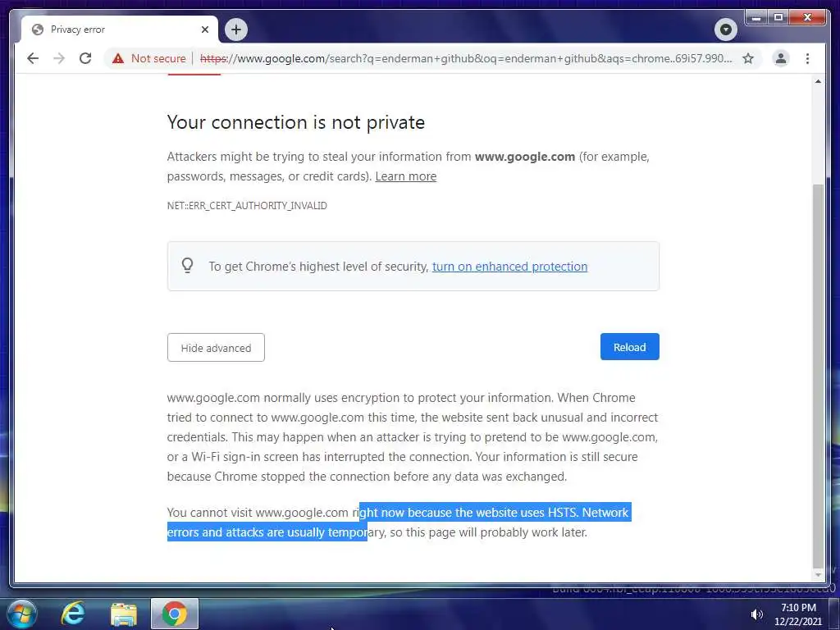The width and height of the screenshot is (840, 630).
Task: Reload the page with the toolbar refresh icon
Action: pos(85,58)
